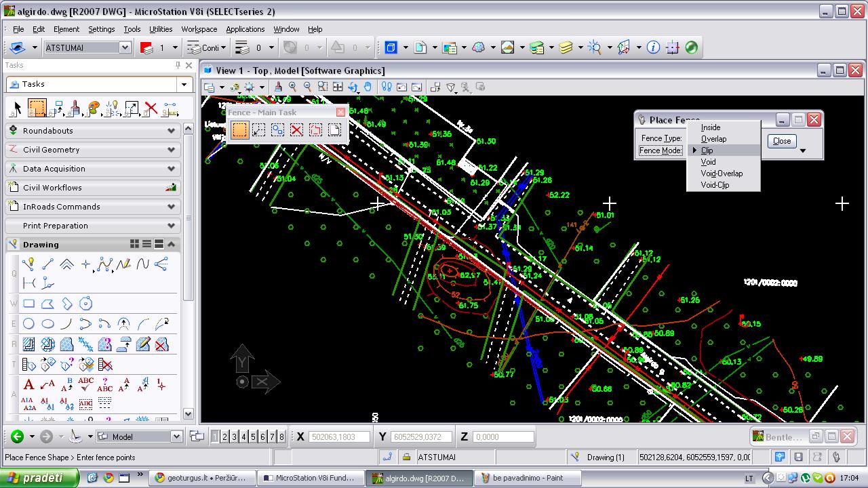Click the X coordinate input field
Screen dimensions: 868x488
pos(340,437)
